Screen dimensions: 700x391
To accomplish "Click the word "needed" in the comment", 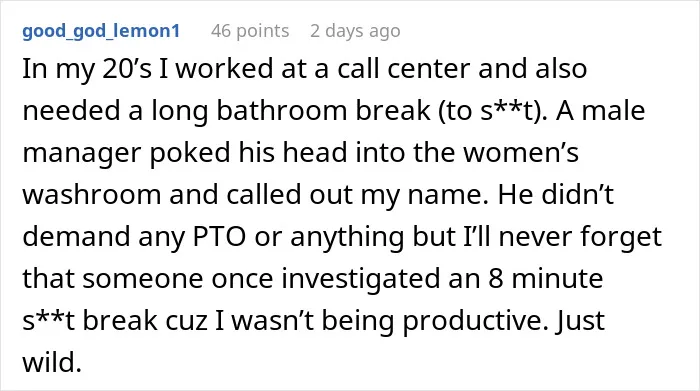I will (x=71, y=111).
